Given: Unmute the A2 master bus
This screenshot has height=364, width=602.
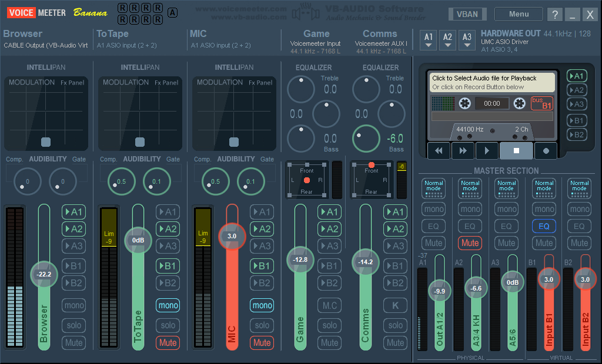Looking at the screenshot, I should [470, 243].
